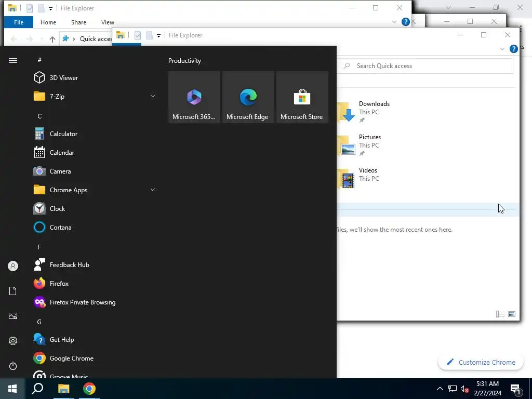Open taskbar Search magnifier

pyautogui.click(x=37, y=389)
